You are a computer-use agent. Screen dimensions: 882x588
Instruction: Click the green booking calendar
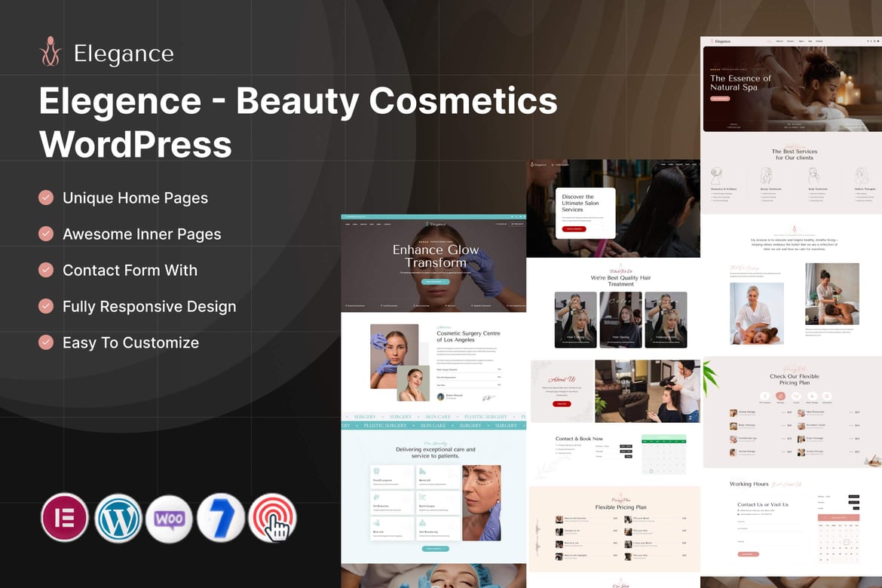coord(663,455)
